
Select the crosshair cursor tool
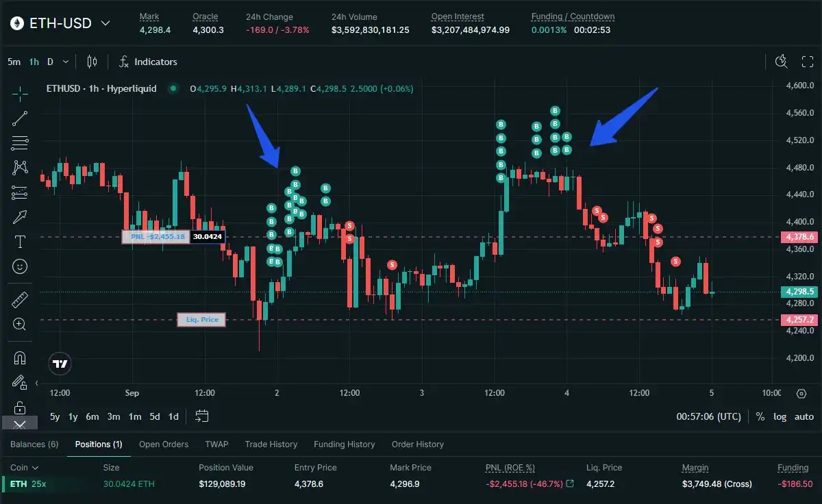(21, 93)
